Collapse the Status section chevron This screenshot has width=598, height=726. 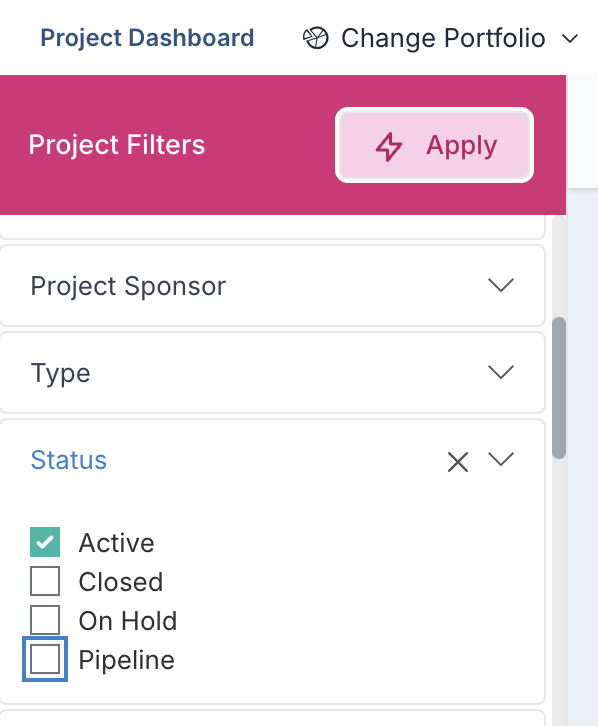501,459
